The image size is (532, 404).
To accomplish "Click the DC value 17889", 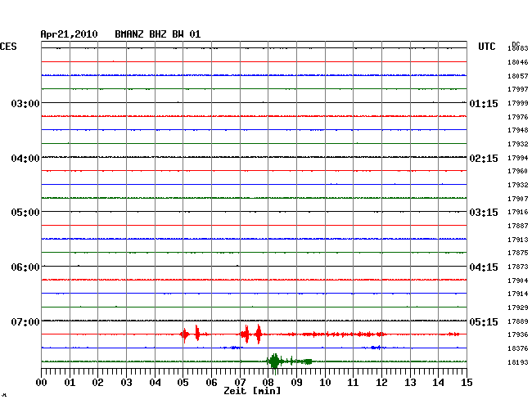I will (518, 321).
